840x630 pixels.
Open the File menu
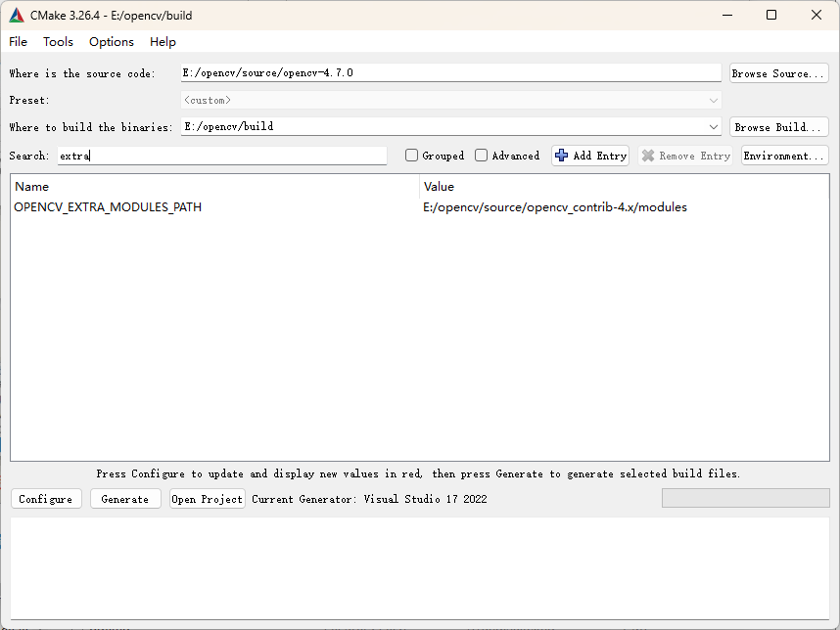click(18, 42)
